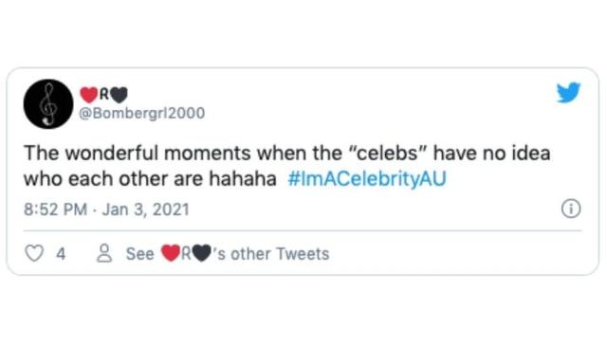Click the person silhouette icon
Screen dimensions: 607x364
click(x=104, y=254)
